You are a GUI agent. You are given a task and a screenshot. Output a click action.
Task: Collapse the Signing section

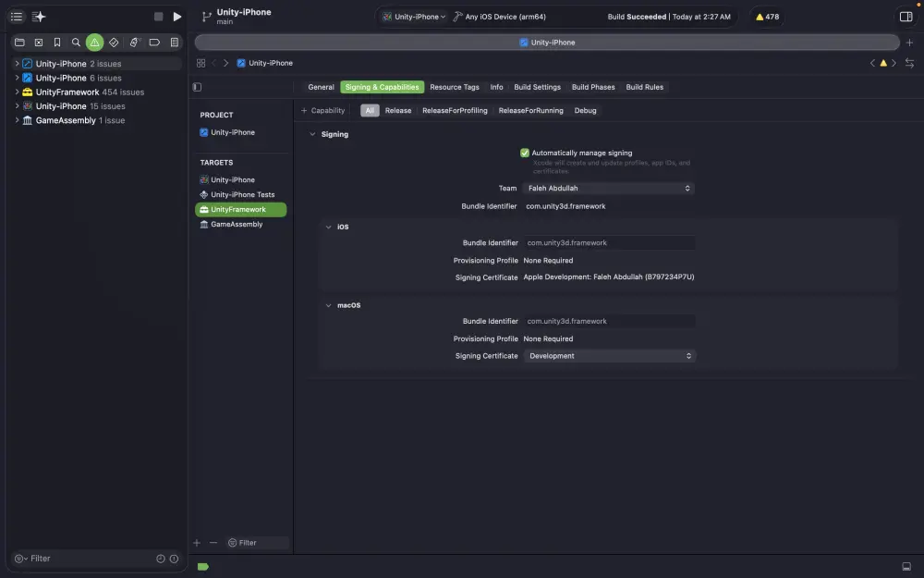coord(312,134)
